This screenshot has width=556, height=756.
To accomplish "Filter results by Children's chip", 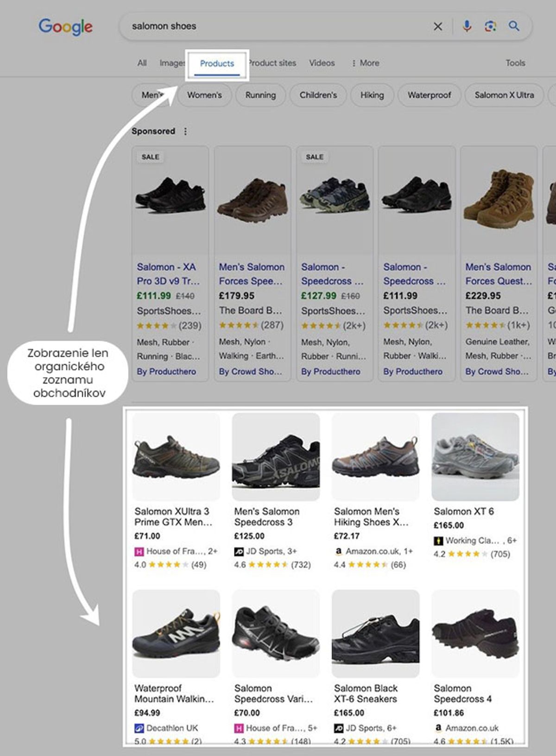I will (x=318, y=95).
